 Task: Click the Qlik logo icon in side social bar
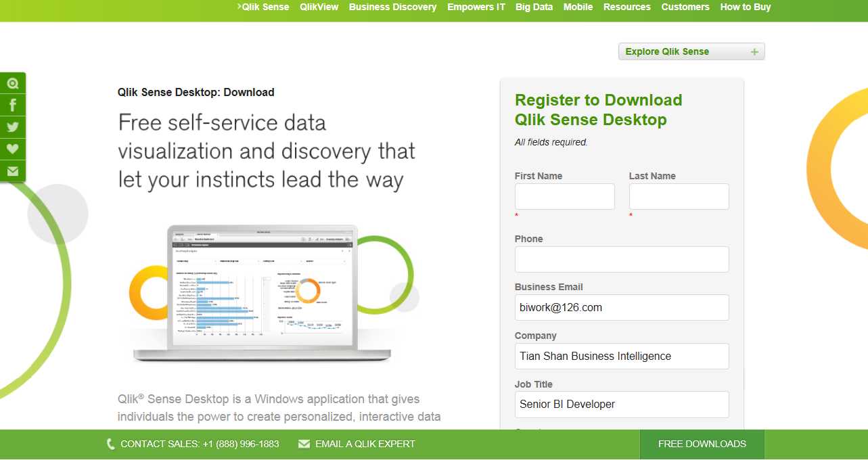(13, 83)
